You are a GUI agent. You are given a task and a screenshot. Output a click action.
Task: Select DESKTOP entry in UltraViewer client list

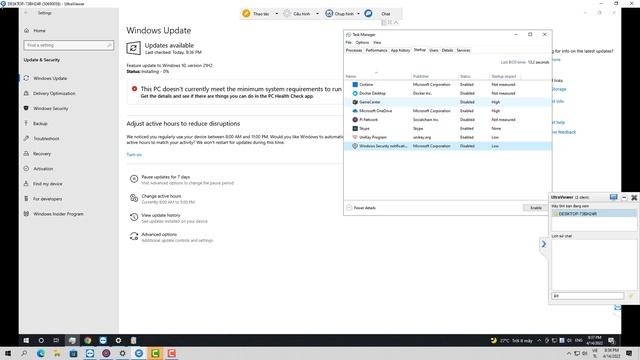pos(594,214)
